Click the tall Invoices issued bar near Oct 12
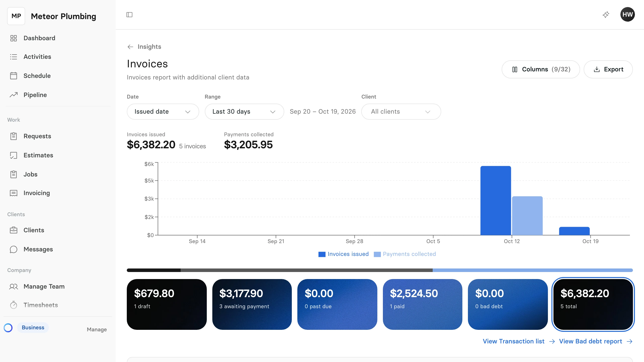 click(496, 201)
